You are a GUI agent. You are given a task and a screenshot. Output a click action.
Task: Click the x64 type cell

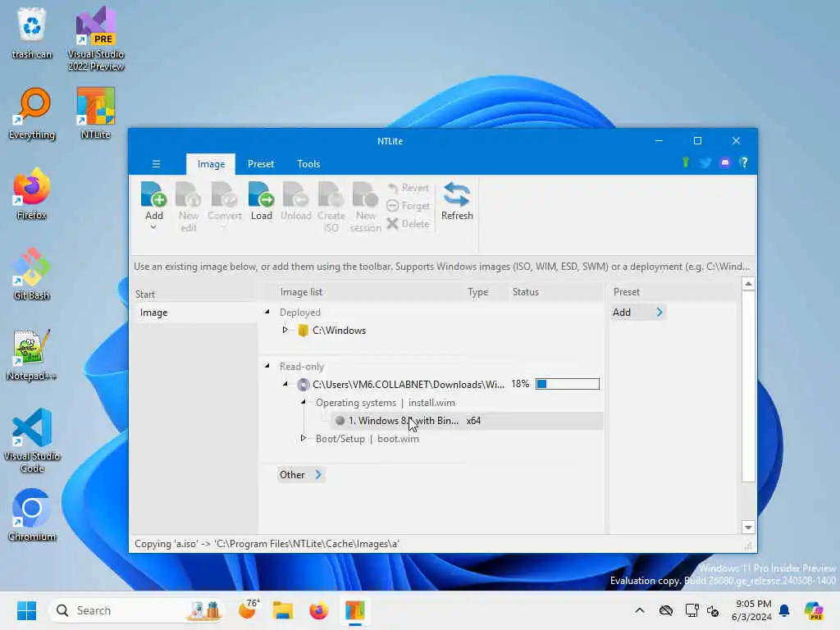[x=473, y=421]
